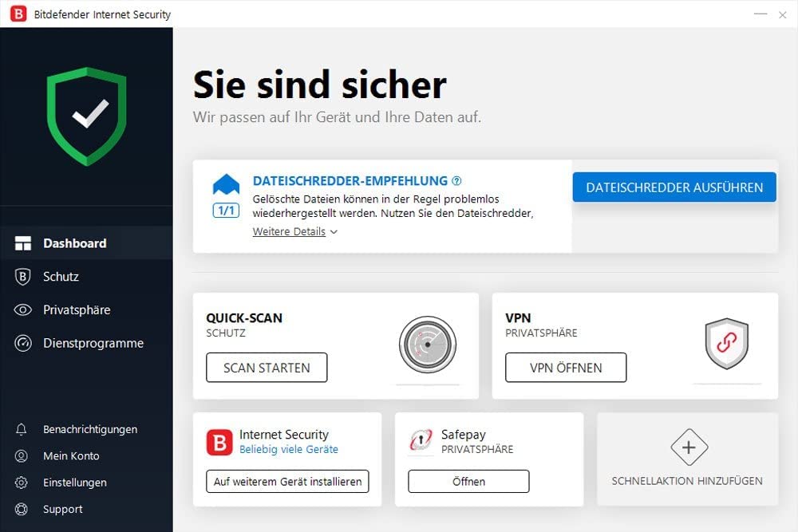Click the help question mark next to Dateischredder-Empfehlung
798x532 pixels.
(x=456, y=180)
